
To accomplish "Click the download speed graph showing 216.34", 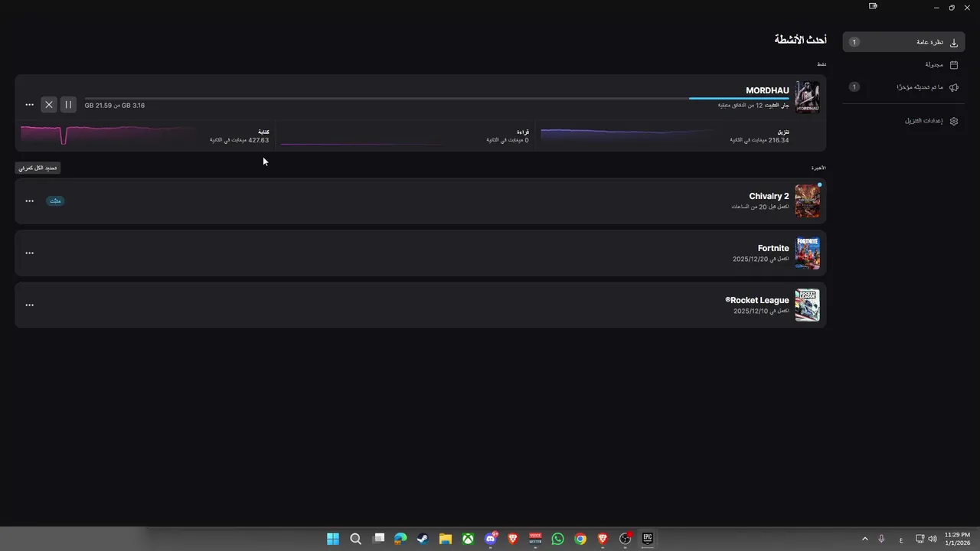I will 628,135.
